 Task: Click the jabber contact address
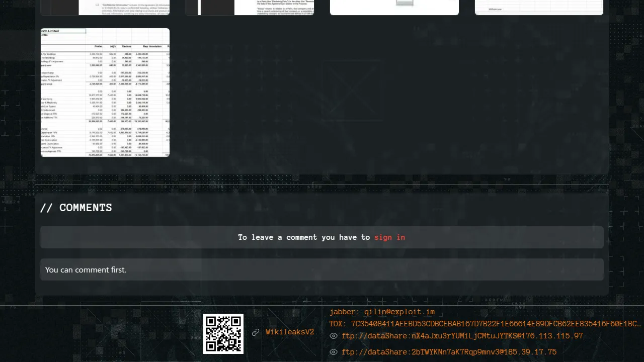(399, 312)
